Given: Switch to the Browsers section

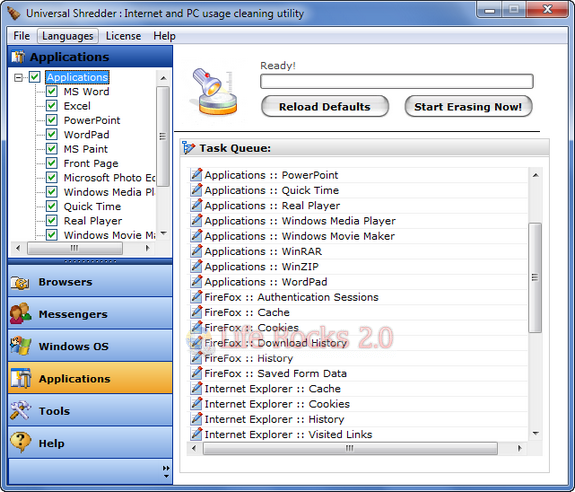Looking at the screenshot, I should pyautogui.click(x=90, y=282).
